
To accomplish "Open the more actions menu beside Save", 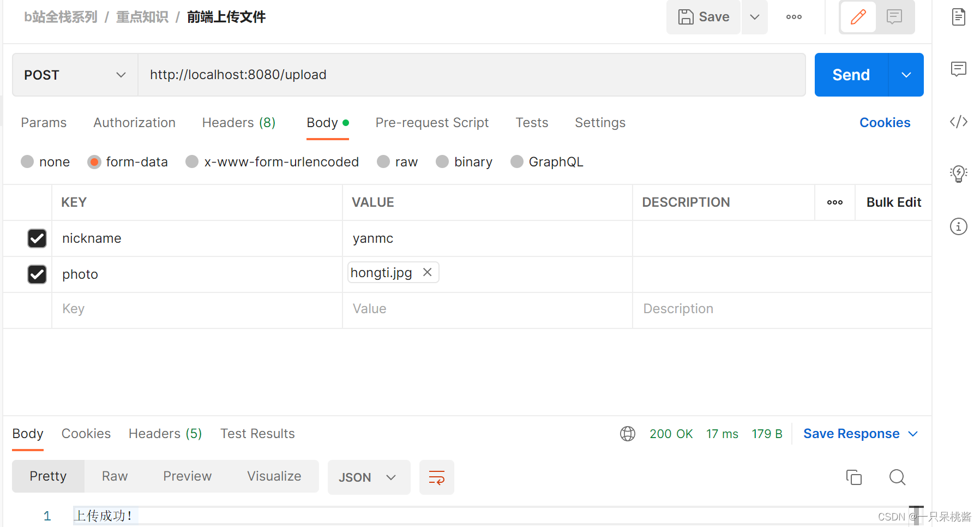I will pyautogui.click(x=794, y=17).
